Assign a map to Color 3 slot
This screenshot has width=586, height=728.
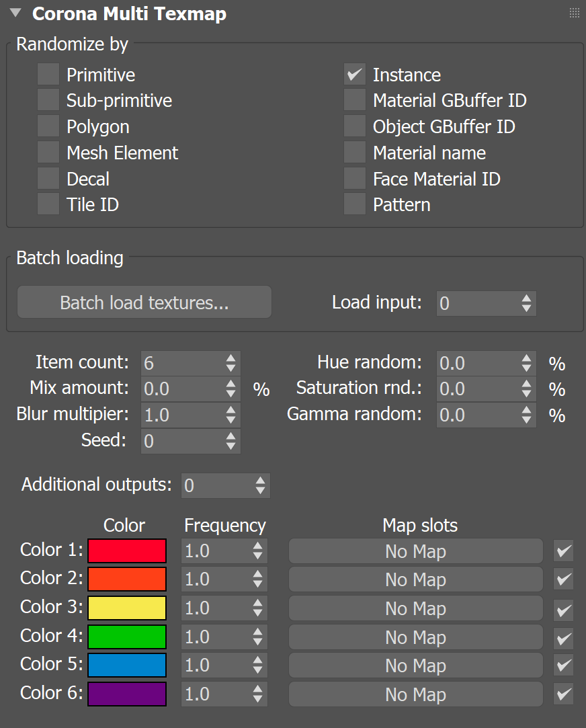416,608
